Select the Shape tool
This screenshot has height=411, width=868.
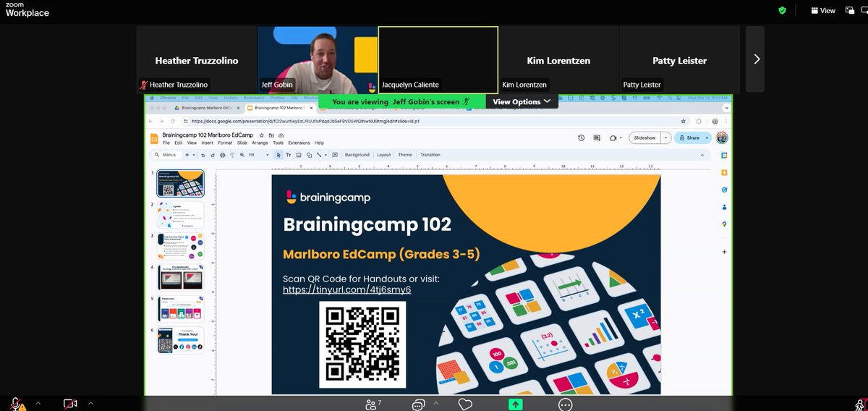pos(309,155)
